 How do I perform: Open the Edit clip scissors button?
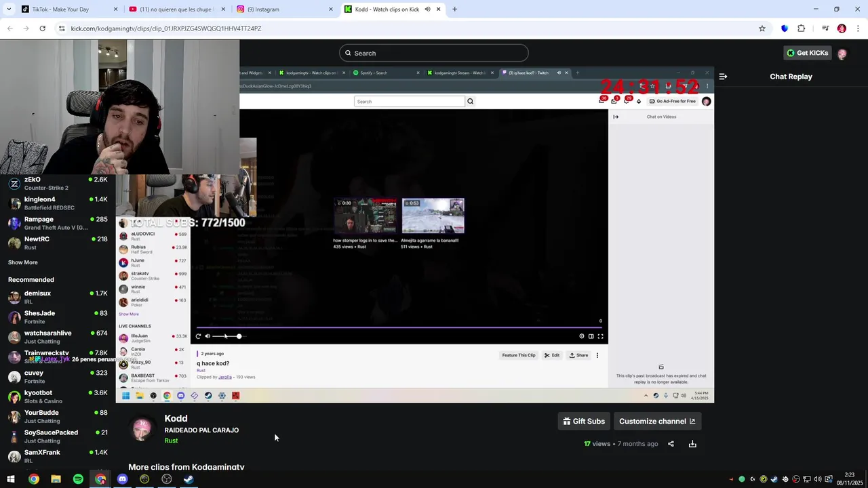click(551, 355)
